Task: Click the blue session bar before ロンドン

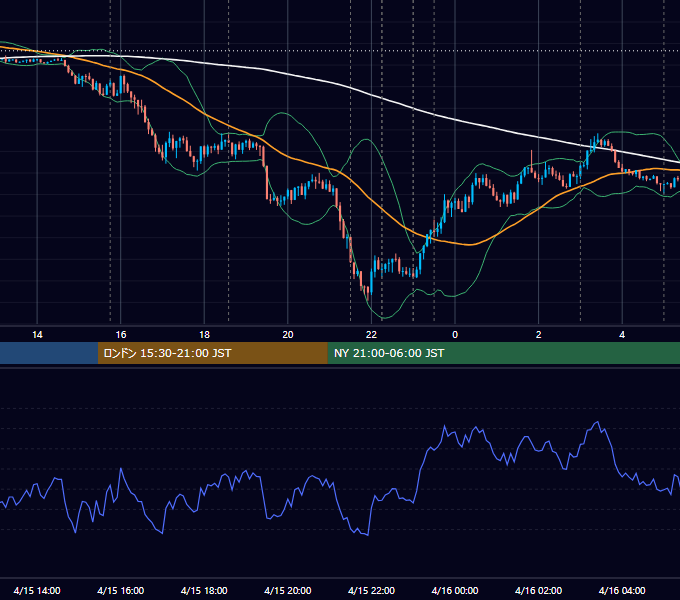Action: (49, 353)
